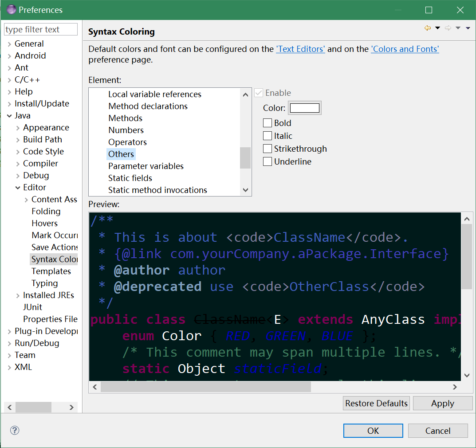476x448 pixels.
Task: Click the forward navigation arrow icon
Action: click(448, 28)
